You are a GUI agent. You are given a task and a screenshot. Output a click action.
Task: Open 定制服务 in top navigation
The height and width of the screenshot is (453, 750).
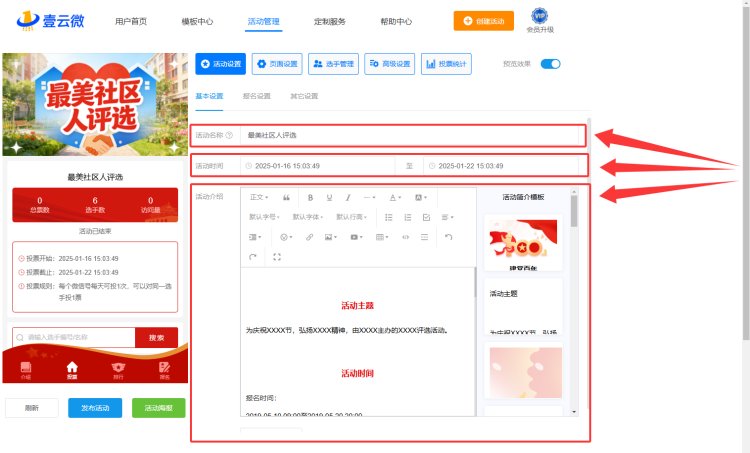point(330,22)
